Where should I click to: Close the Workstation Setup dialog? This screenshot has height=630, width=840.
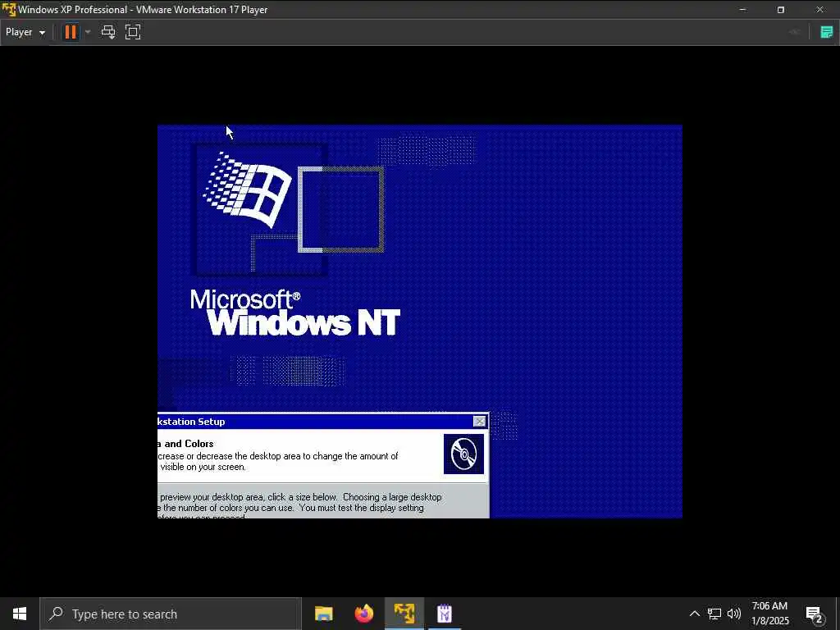(x=479, y=422)
